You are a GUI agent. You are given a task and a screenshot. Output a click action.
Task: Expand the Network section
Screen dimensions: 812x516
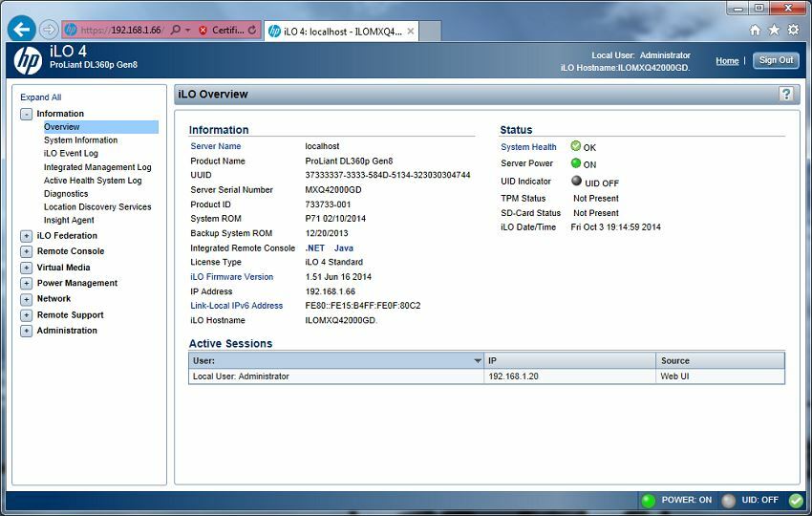[26, 299]
